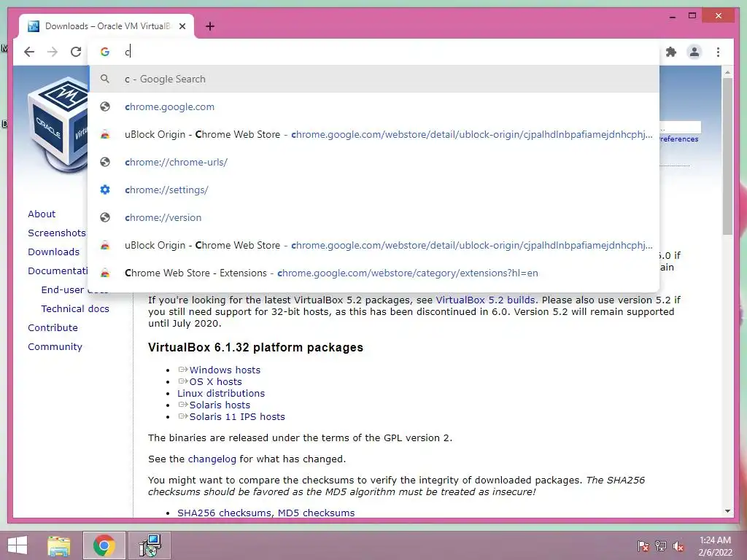Open Solaris 11 IPS hosts link

[x=237, y=416]
